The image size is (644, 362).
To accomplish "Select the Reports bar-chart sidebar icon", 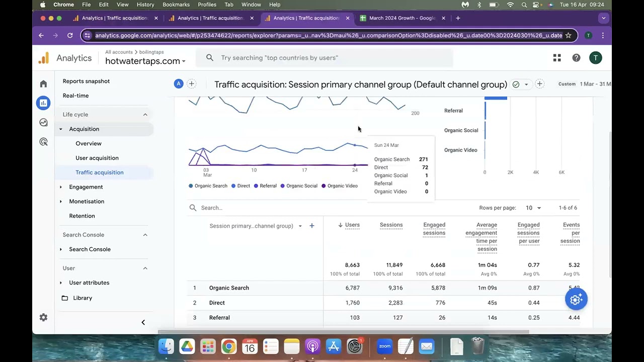I will (43, 103).
